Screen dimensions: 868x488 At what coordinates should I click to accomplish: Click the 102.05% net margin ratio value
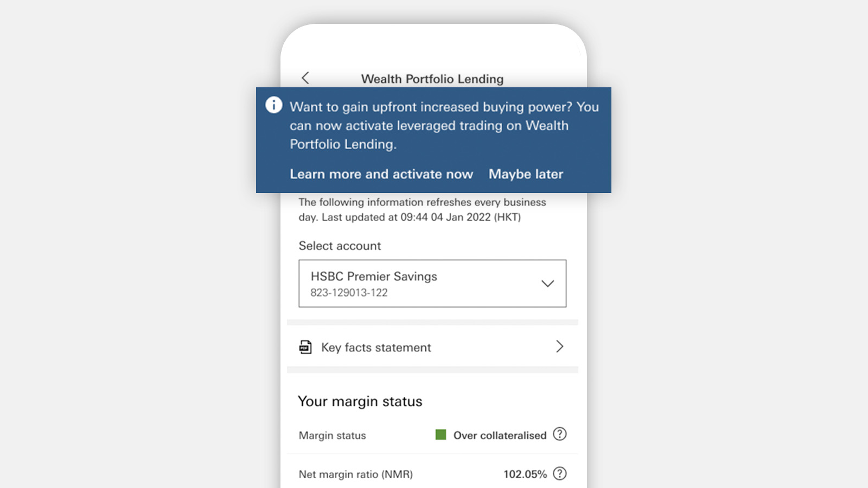point(525,474)
